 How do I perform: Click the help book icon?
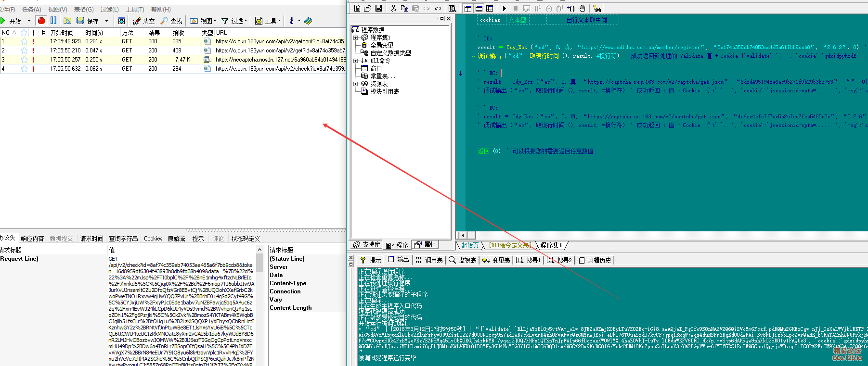click(x=308, y=21)
